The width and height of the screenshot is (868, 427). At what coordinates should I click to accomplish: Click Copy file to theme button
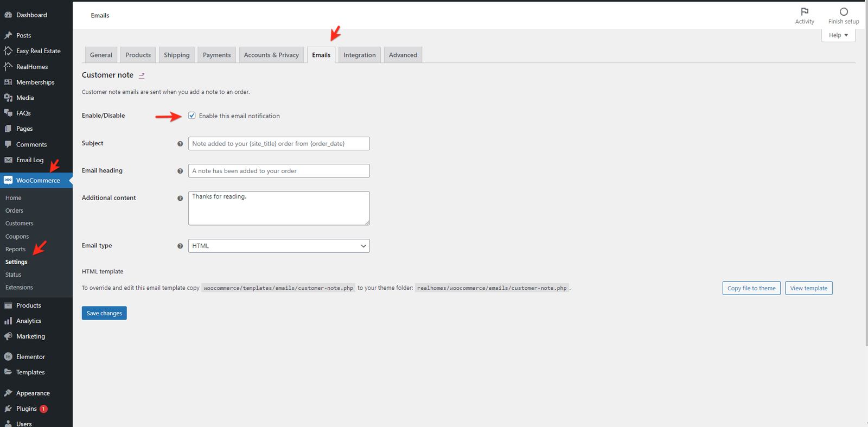(751, 288)
